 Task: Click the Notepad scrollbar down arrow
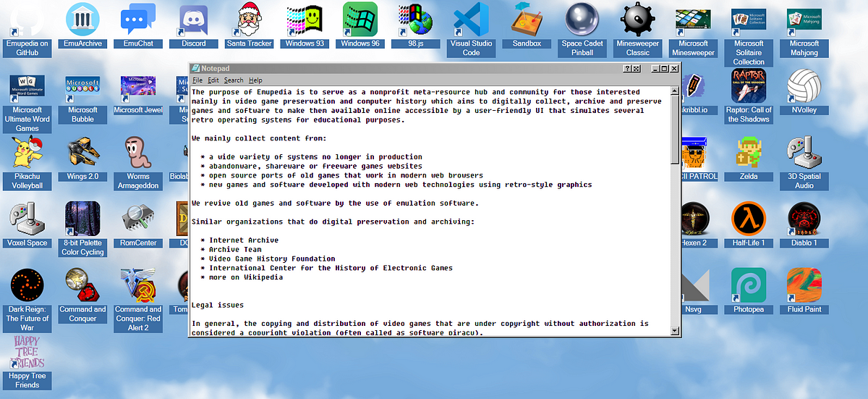pos(676,330)
